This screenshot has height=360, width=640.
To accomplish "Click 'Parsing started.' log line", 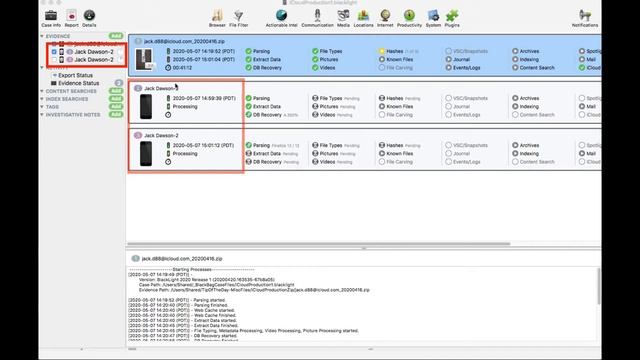I will tap(177, 300).
